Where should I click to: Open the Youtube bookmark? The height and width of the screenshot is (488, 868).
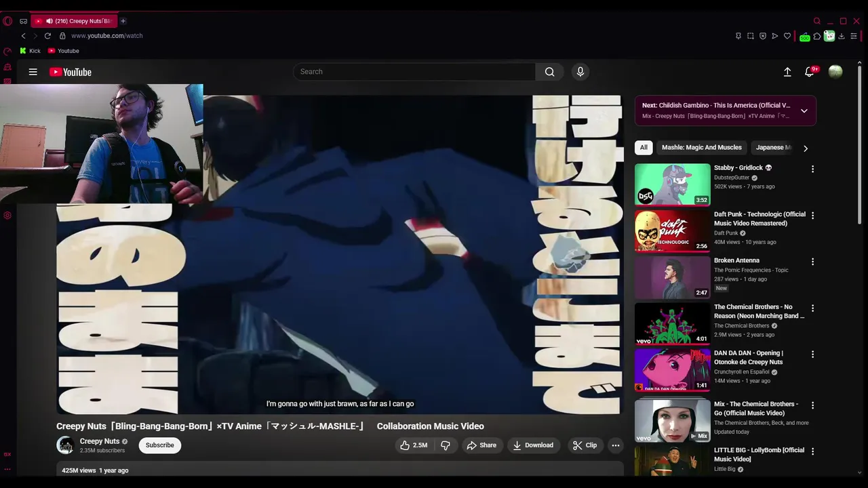pos(64,51)
